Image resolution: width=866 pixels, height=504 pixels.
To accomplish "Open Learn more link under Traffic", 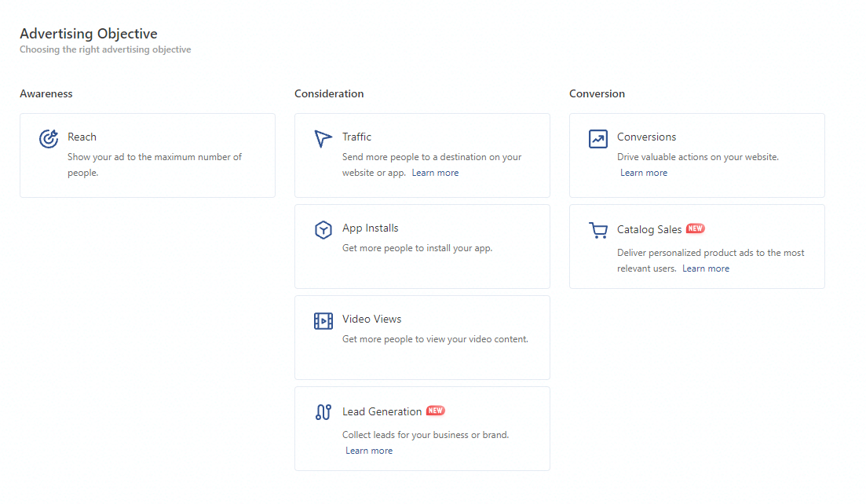I will [x=435, y=173].
